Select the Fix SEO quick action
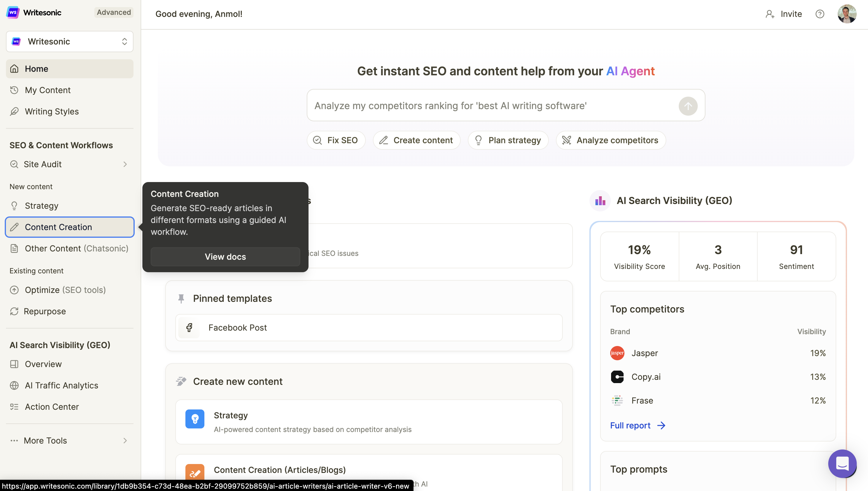Screen dimensions: 868x491 click(x=336, y=140)
